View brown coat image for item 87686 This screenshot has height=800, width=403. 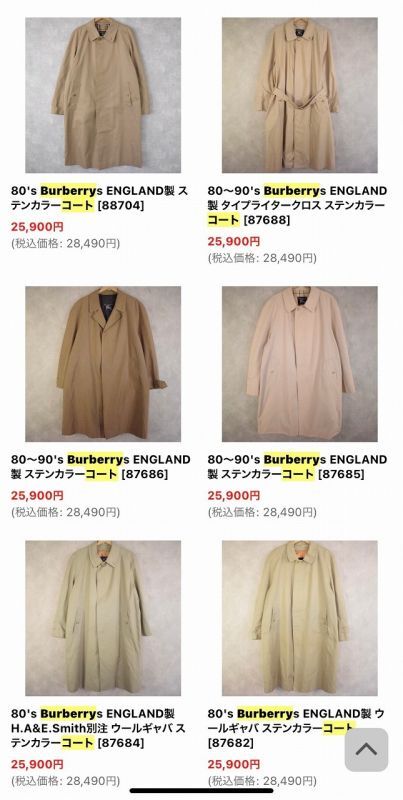pos(103,364)
